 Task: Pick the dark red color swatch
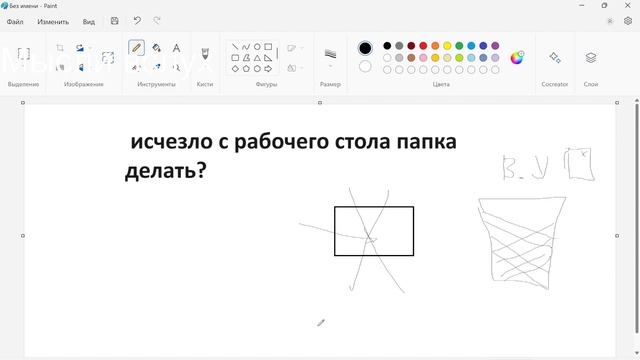411,46
